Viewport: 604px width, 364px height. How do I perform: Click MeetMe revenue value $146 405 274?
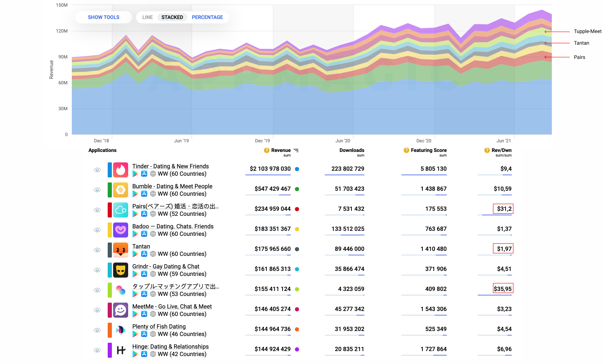[x=273, y=309]
